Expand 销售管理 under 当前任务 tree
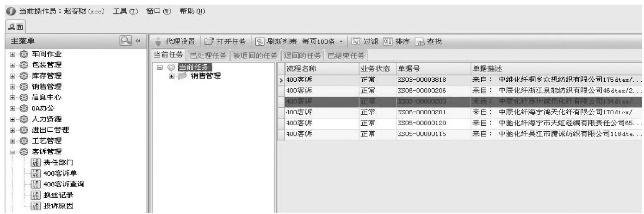The height and width of the screenshot is (214, 644). [x=172, y=76]
